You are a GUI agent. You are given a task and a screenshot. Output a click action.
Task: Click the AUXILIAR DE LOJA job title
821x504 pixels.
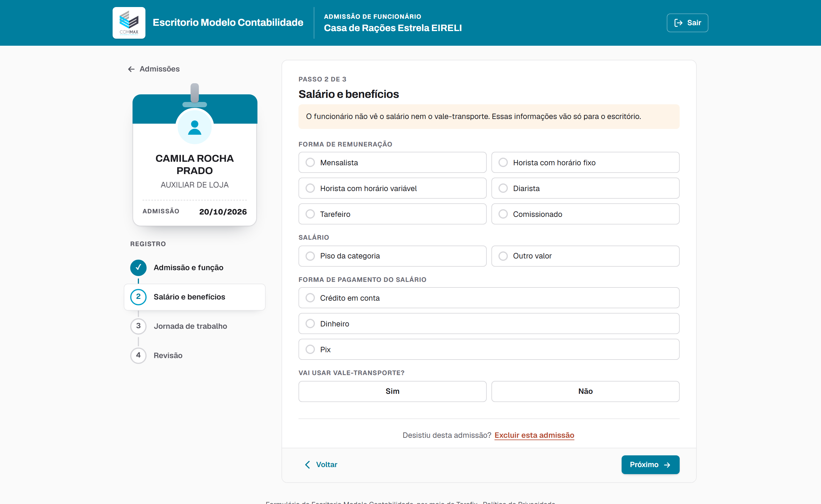pyautogui.click(x=195, y=185)
